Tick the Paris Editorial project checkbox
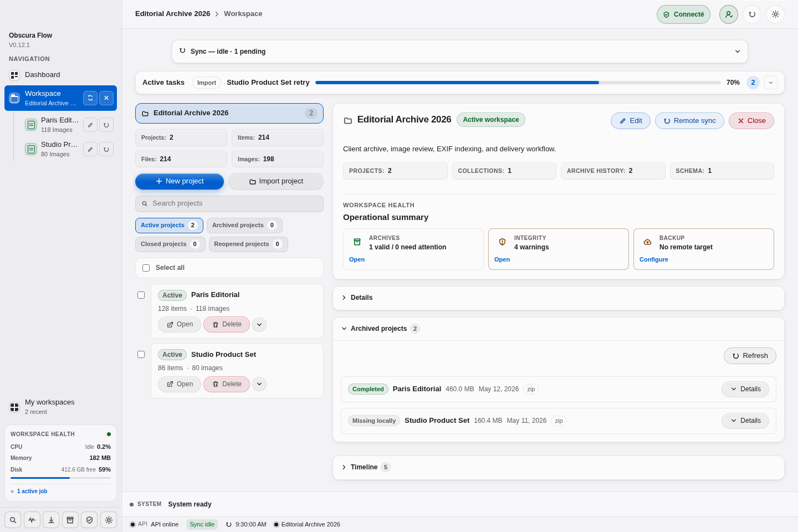This screenshot has height=532, width=798. (x=141, y=295)
